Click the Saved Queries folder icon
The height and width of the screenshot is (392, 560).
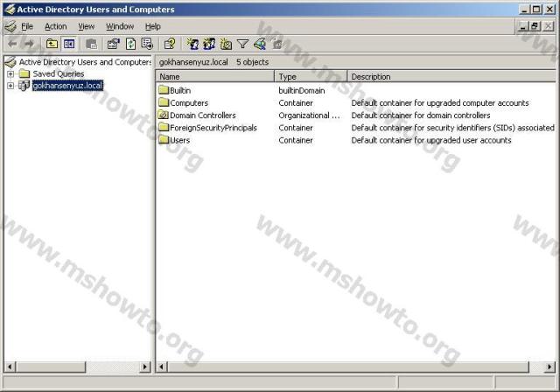(x=24, y=73)
